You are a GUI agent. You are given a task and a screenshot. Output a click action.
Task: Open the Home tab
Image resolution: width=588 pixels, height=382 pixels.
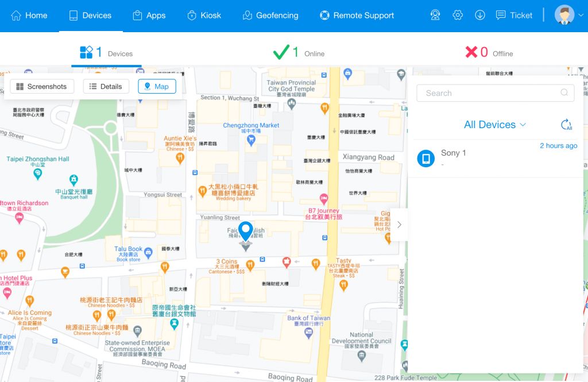pos(29,16)
